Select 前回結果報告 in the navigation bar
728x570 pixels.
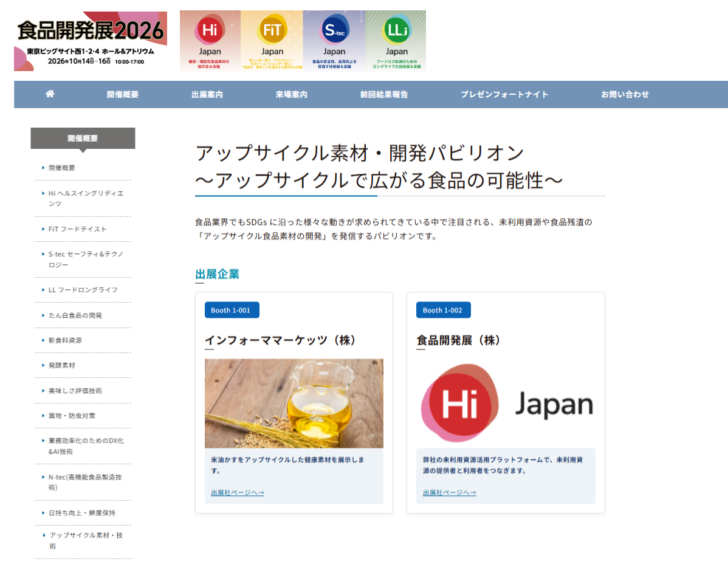(384, 94)
